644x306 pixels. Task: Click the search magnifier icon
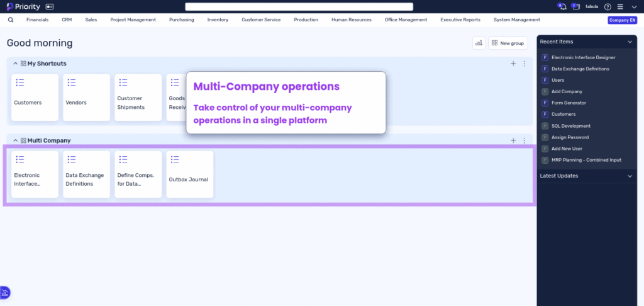pyautogui.click(x=11, y=20)
